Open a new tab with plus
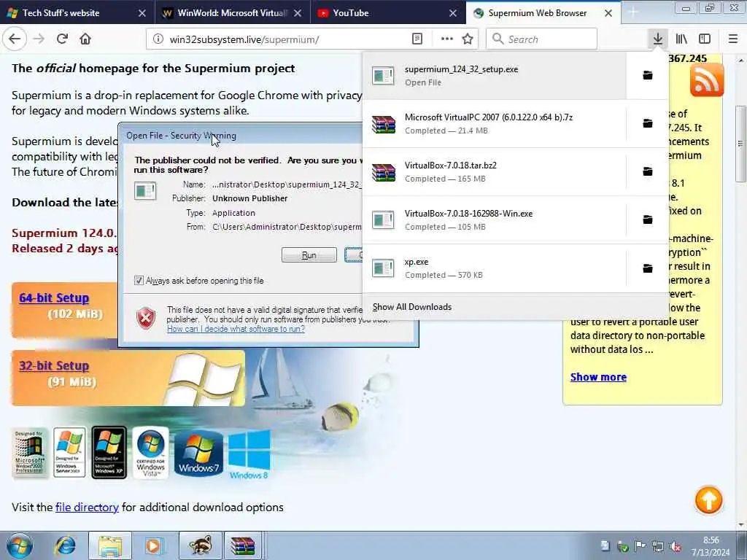The image size is (747, 560). [633, 13]
